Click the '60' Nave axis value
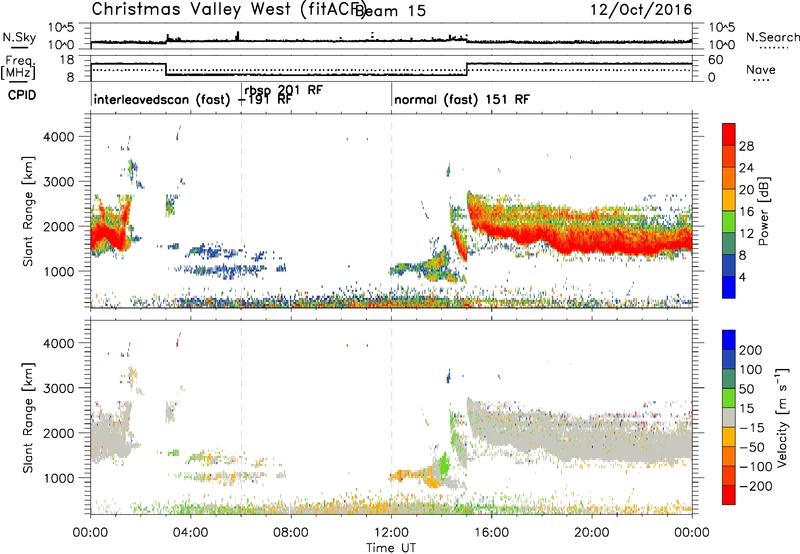This screenshot has width=800, height=554. [x=716, y=60]
